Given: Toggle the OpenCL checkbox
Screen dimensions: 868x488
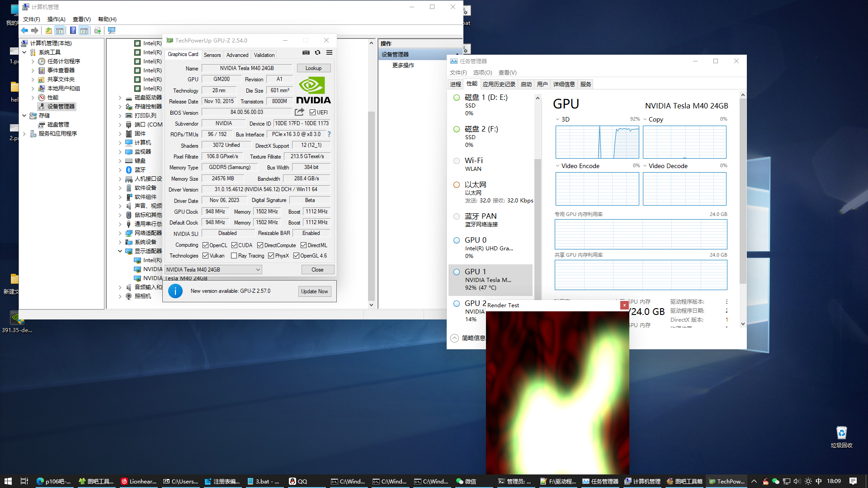Looking at the screenshot, I should (205, 245).
